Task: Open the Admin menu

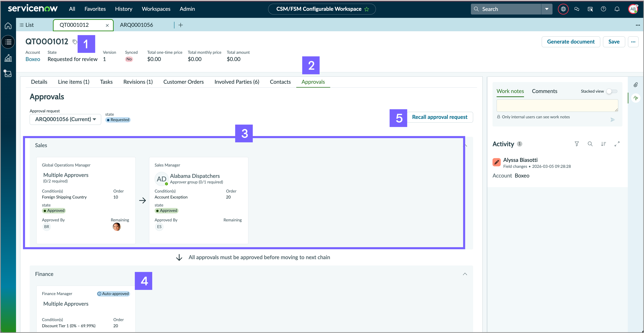Action: 187,9
